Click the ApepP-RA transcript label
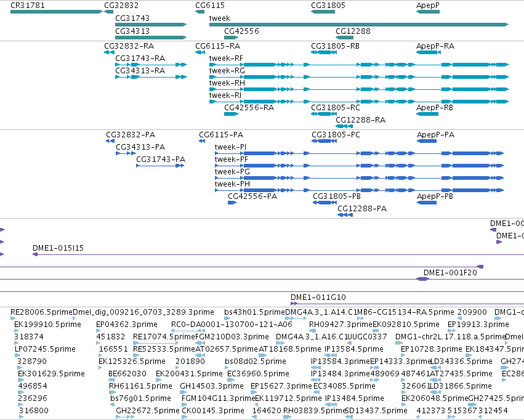This screenshot has width=524, height=420. [x=435, y=46]
